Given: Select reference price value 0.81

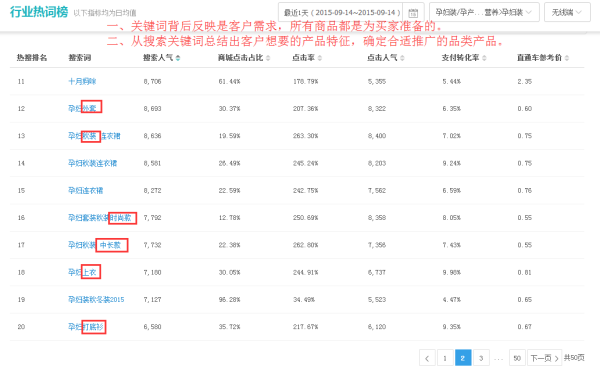Looking at the screenshot, I should pos(525,272).
